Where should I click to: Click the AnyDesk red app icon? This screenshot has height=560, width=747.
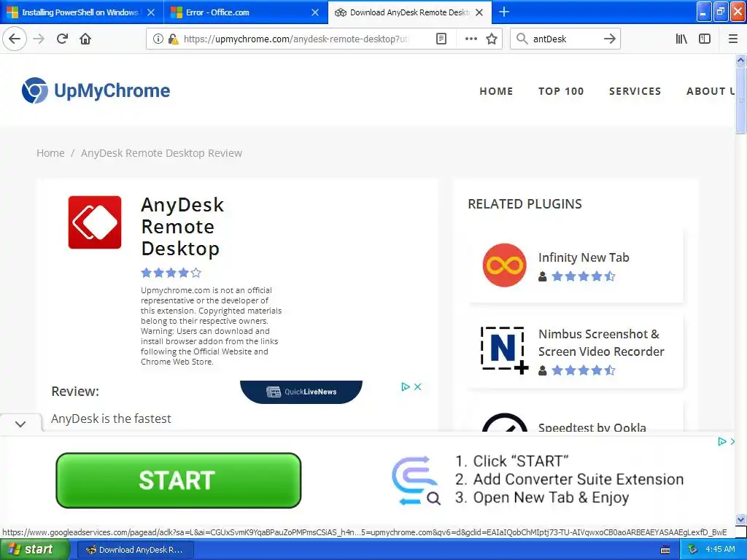[x=94, y=222]
